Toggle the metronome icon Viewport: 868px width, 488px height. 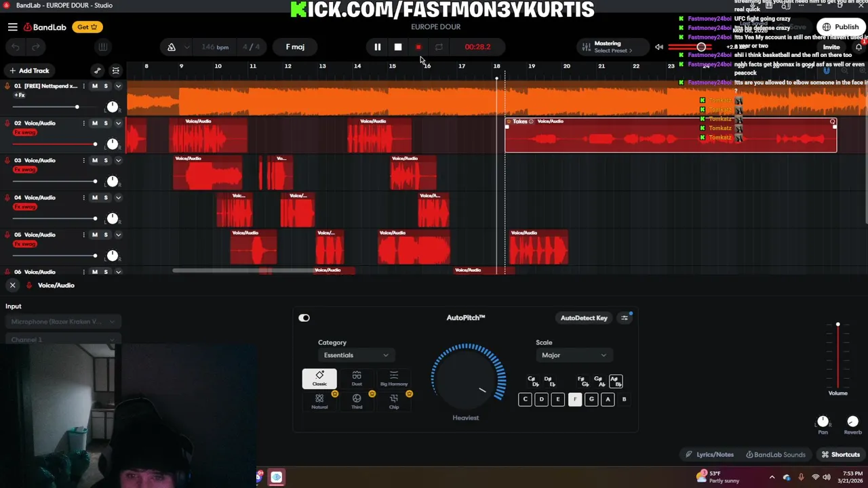click(172, 47)
